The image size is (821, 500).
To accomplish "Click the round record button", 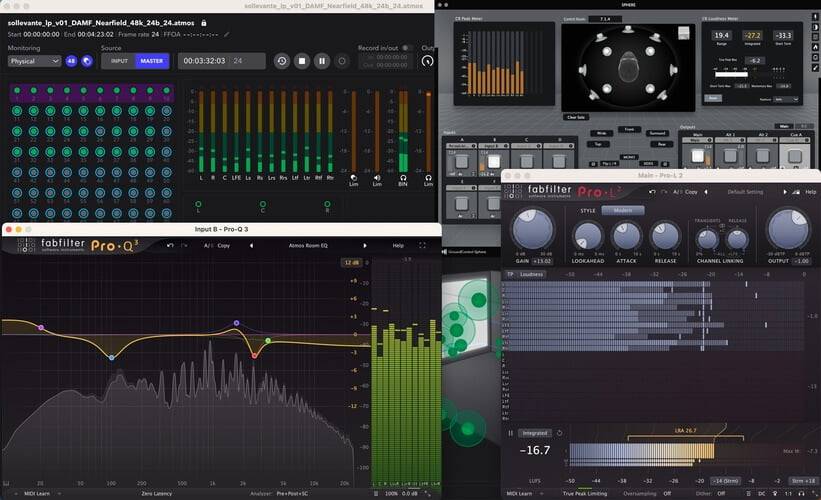I will coord(341,61).
